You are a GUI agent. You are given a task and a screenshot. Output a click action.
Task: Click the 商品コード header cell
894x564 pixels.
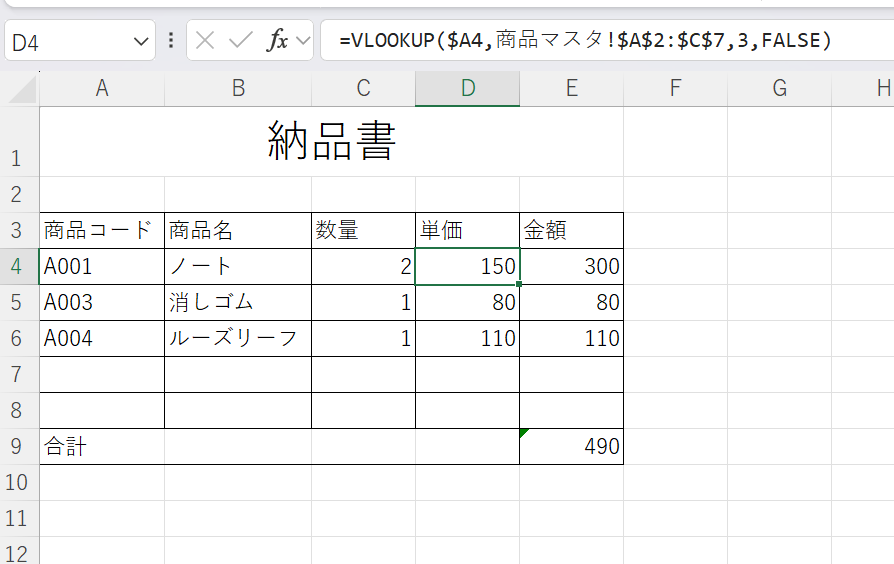[102, 230]
